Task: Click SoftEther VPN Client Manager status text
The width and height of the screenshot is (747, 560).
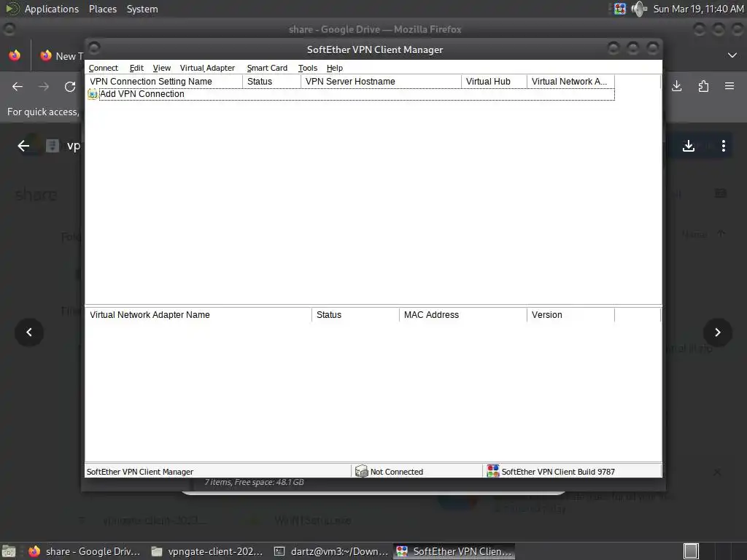Action: click(x=140, y=472)
